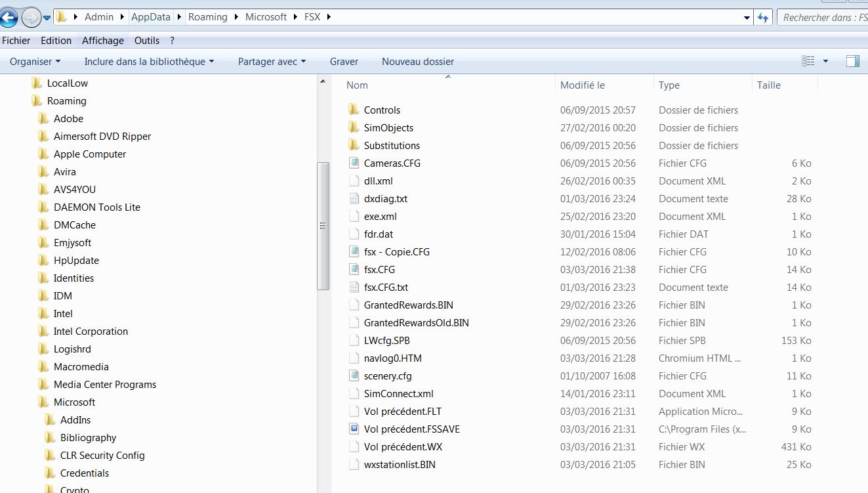Sort by the 'Modifié le' column header
Screen dimensions: 868x493
(604, 85)
